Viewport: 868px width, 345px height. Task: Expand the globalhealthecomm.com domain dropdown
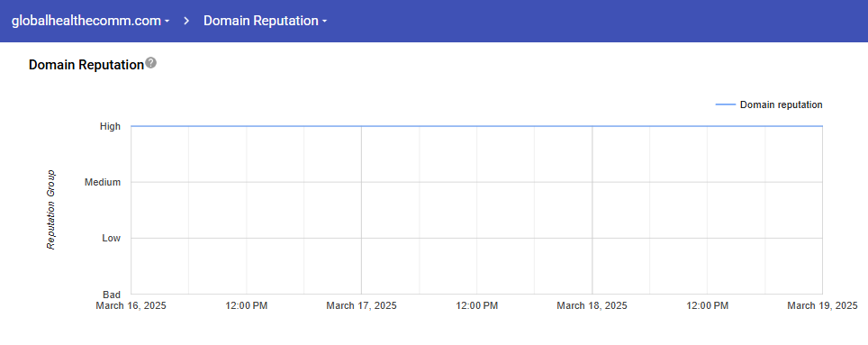point(90,21)
